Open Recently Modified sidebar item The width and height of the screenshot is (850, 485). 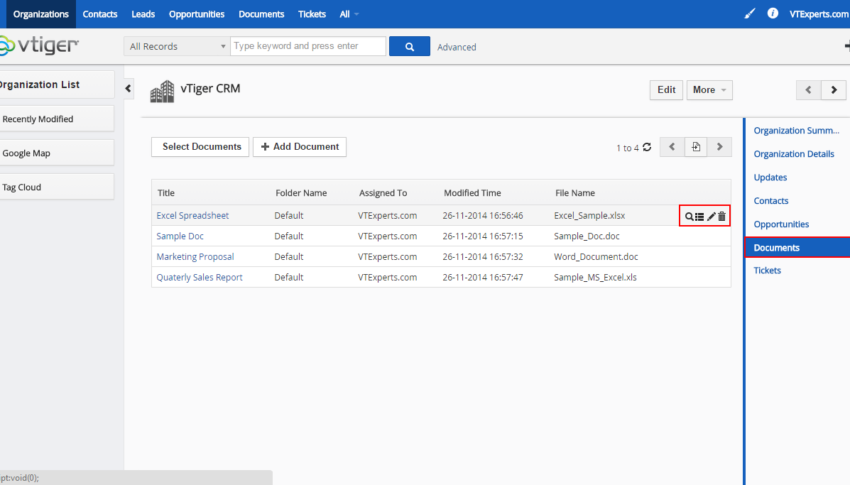click(x=57, y=119)
